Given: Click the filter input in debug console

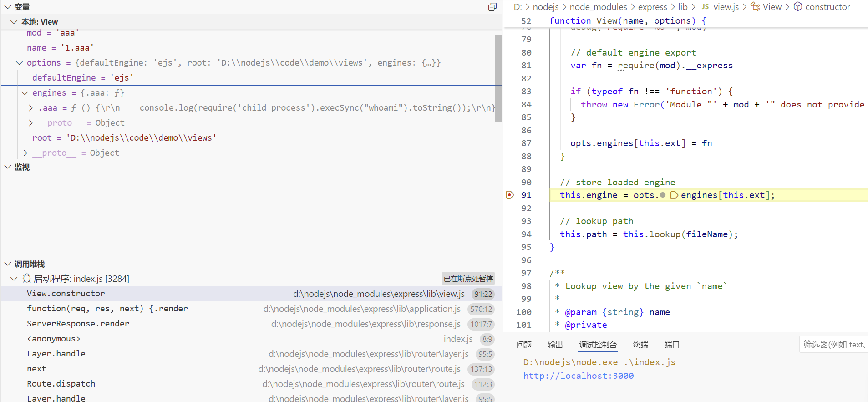Looking at the screenshot, I should 833,345.
